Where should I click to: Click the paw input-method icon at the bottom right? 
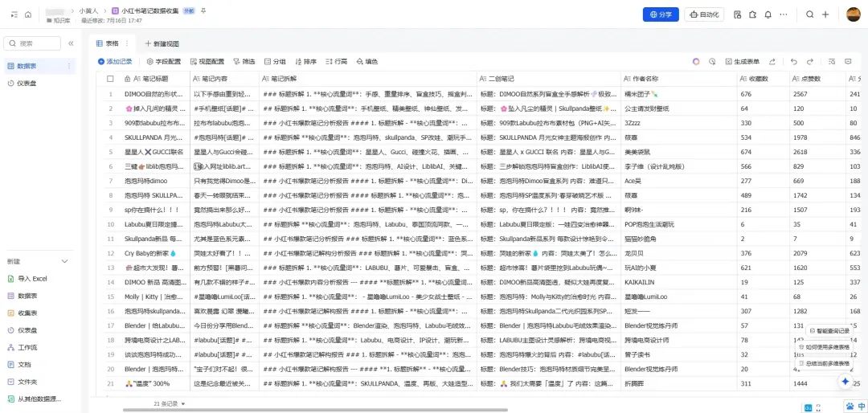click(x=850, y=406)
